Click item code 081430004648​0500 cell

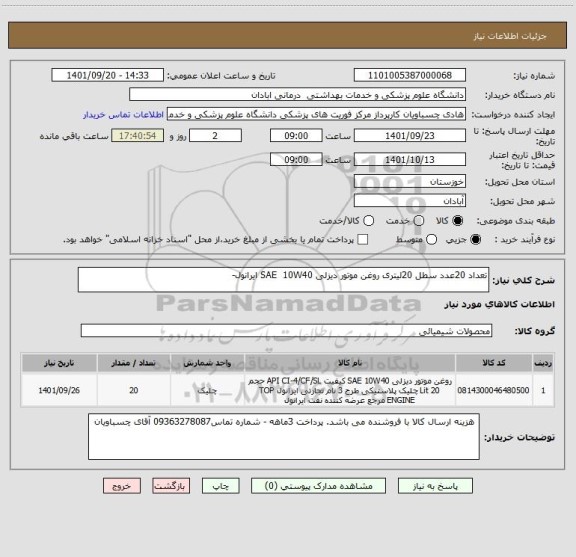[x=494, y=390]
